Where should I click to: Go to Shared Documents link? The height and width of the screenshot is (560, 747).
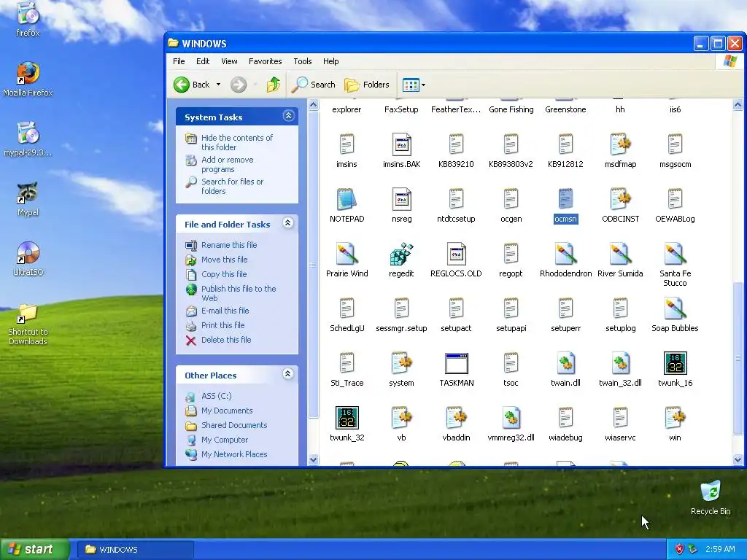pyautogui.click(x=234, y=425)
